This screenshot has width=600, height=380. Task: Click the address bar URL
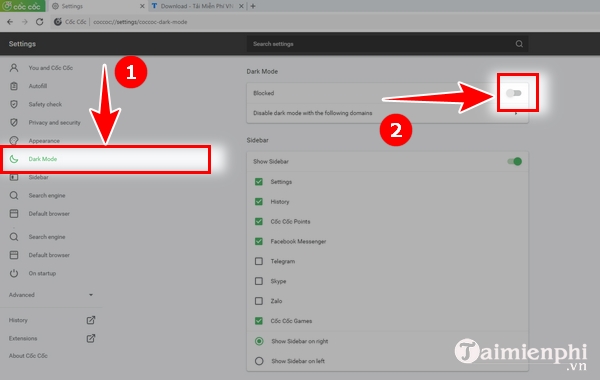[140, 22]
